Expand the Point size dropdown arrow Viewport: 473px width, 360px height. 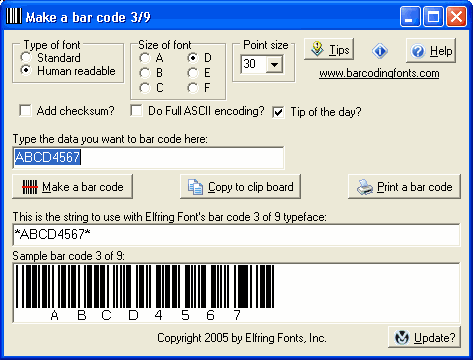(x=274, y=64)
